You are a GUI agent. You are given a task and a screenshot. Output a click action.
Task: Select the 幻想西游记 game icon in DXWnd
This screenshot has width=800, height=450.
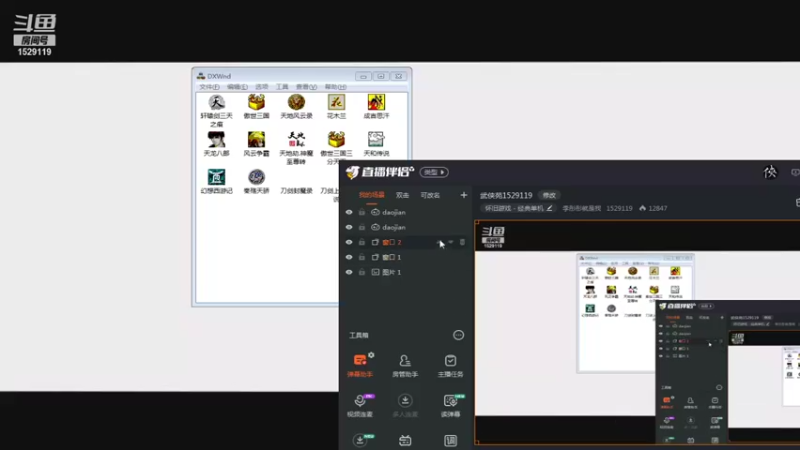(x=216, y=177)
